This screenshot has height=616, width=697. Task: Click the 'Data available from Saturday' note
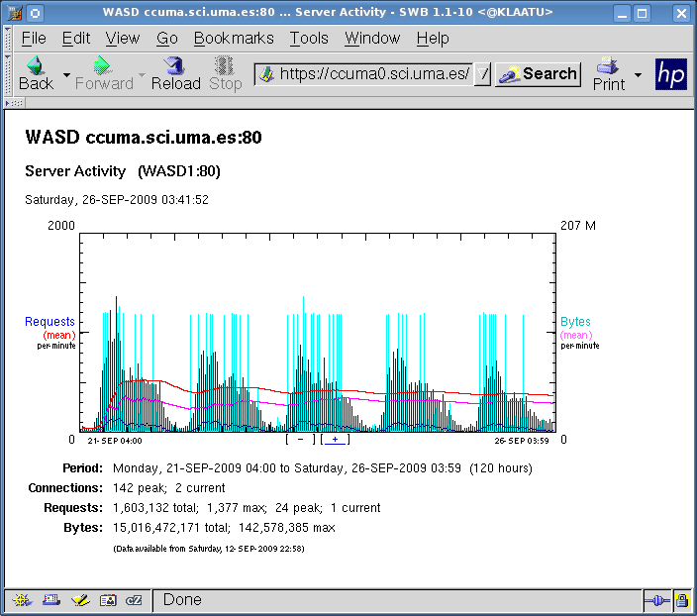[x=209, y=549]
